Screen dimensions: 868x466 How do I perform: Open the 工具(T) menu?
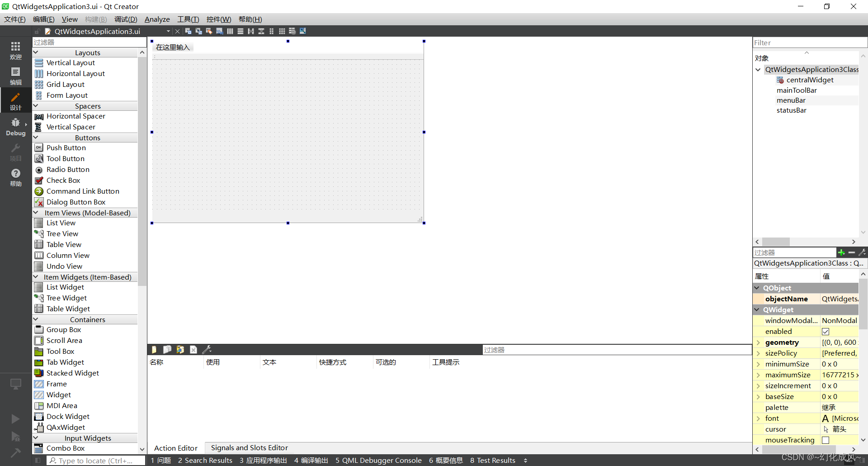[x=188, y=19]
